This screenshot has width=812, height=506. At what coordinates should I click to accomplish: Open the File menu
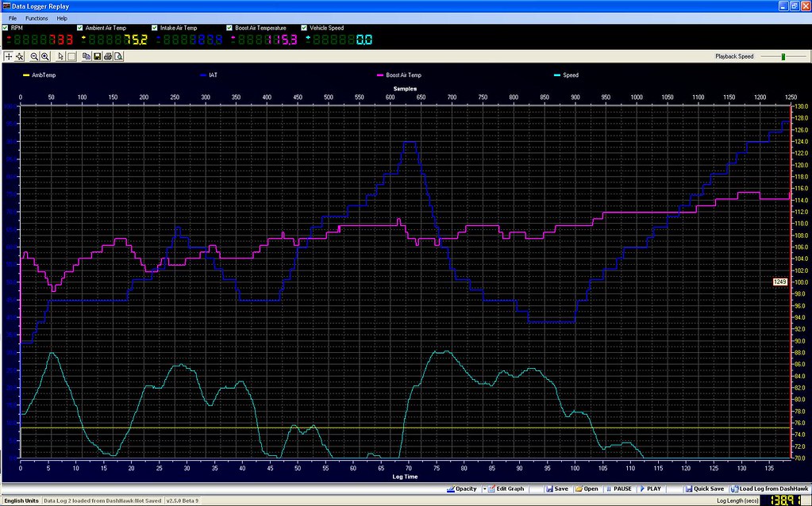(13, 18)
